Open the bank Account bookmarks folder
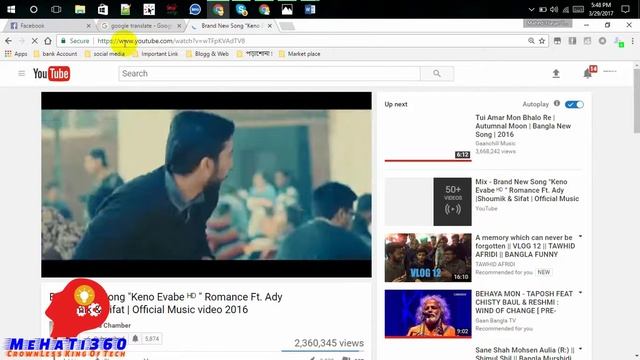Screen dimensions: 640x360 (56, 53)
